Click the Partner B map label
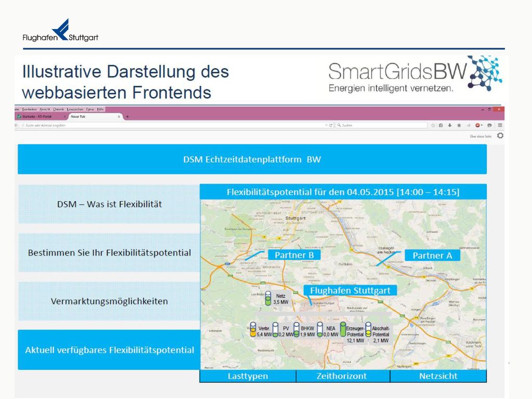This screenshot has height=399, width=532. (x=294, y=255)
